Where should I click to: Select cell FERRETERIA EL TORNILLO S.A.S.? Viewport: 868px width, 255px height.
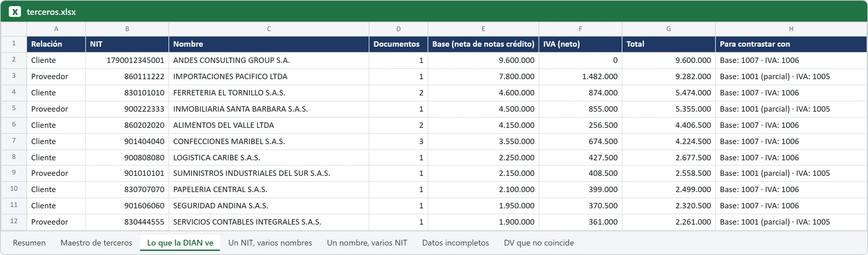point(269,93)
